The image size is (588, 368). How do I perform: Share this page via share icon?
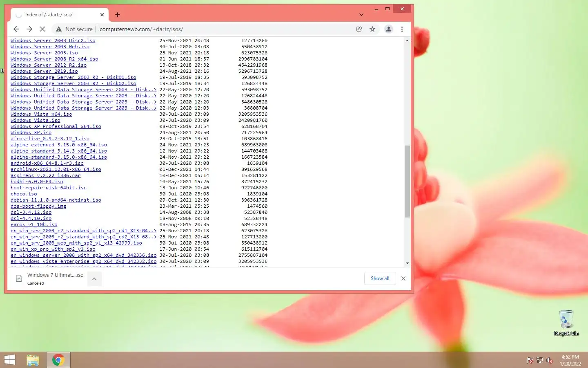359,29
